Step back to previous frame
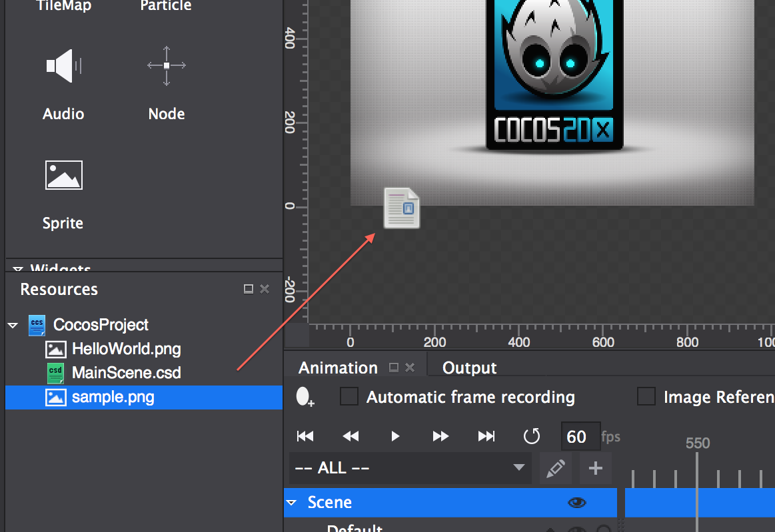Screen dimensions: 775x532 [351, 436]
